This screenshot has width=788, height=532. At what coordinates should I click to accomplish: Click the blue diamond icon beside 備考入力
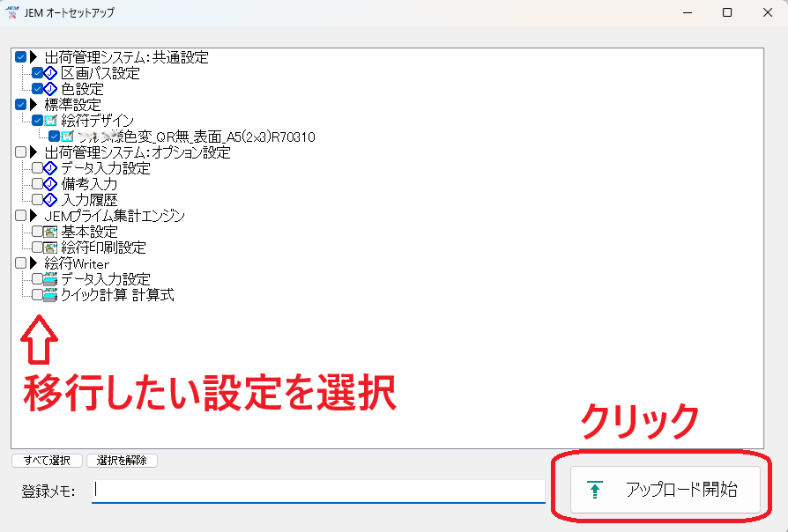point(51,184)
